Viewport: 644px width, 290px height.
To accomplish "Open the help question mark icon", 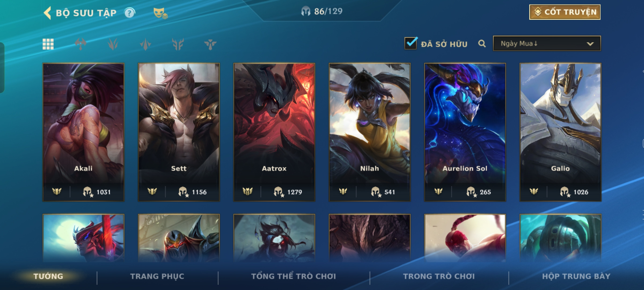I will click(x=130, y=13).
